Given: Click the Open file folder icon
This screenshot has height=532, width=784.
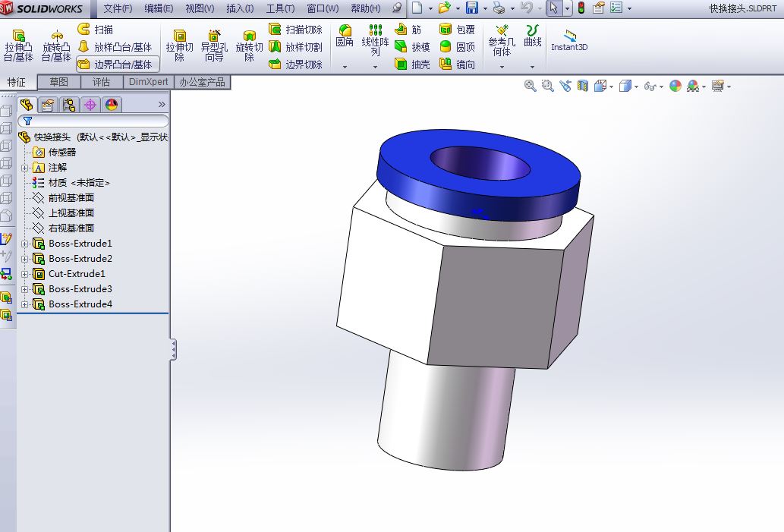Looking at the screenshot, I should [x=444, y=8].
